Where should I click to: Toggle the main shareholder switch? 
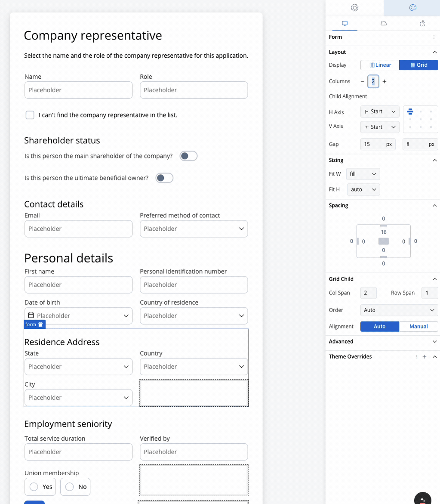click(188, 156)
